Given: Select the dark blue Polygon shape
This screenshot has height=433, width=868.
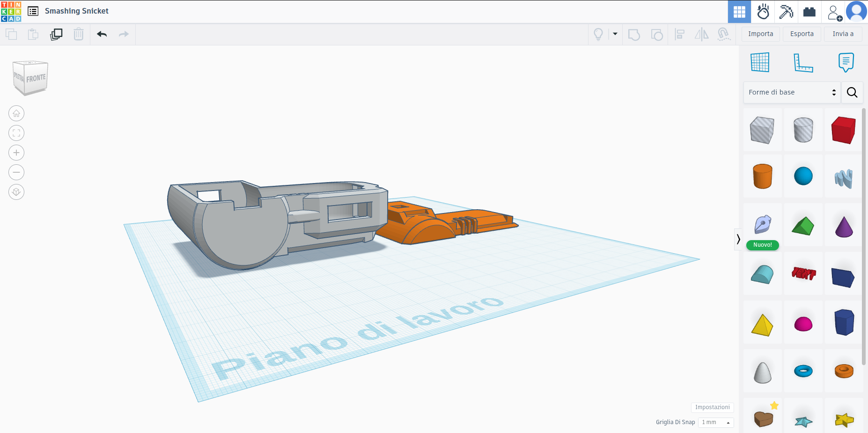Looking at the screenshot, I should click(x=844, y=322).
